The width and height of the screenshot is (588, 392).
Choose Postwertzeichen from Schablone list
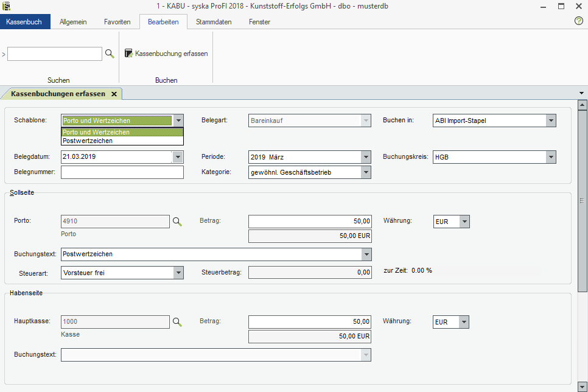[x=122, y=141]
